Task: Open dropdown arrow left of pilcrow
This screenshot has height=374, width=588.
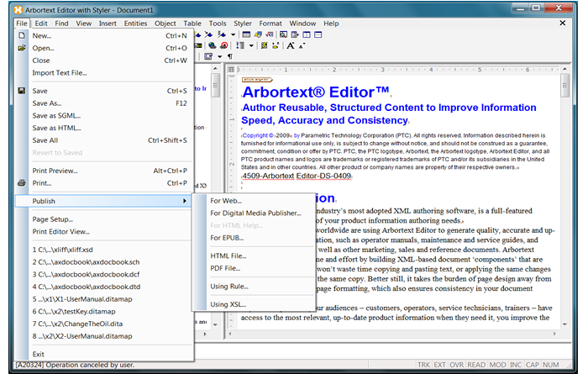Action: coord(220,56)
